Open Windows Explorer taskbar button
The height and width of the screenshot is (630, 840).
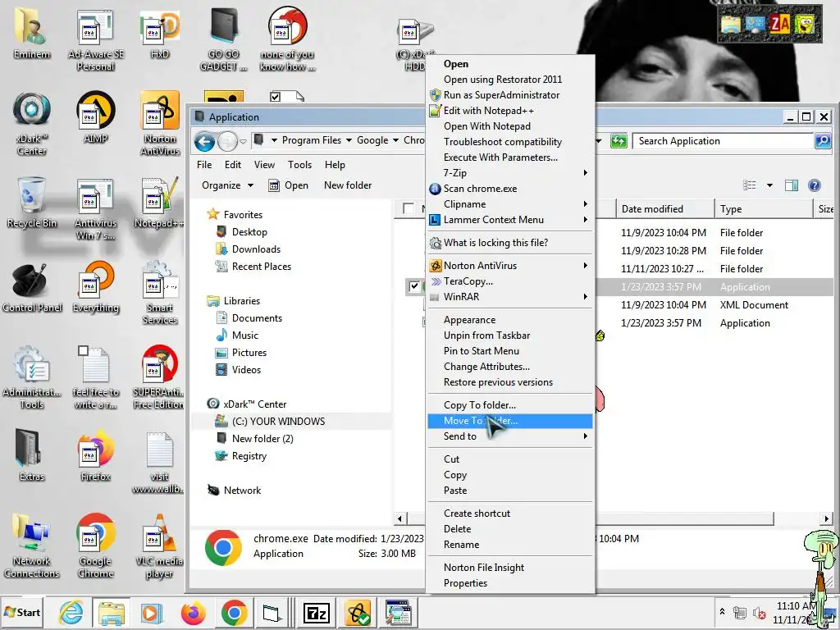tap(112, 613)
